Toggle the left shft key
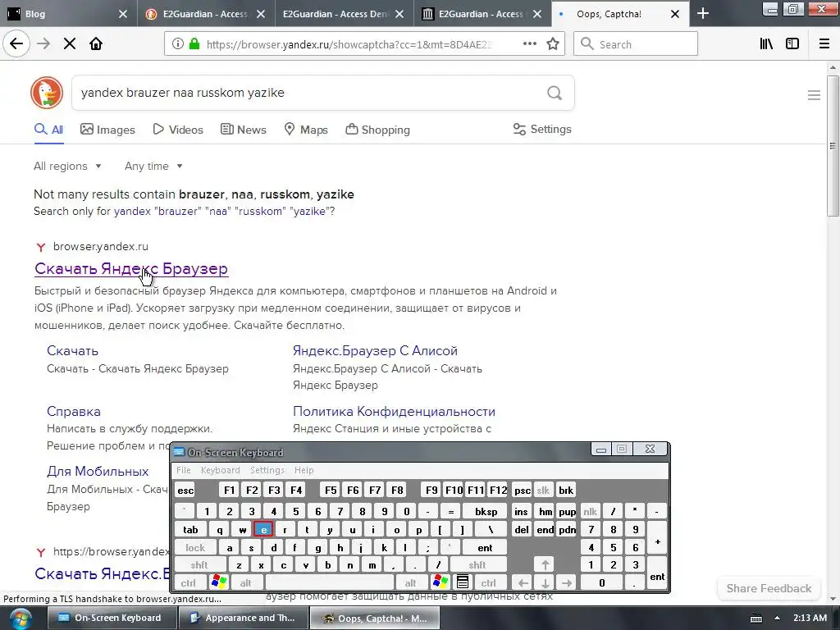840x630 pixels. tap(199, 564)
